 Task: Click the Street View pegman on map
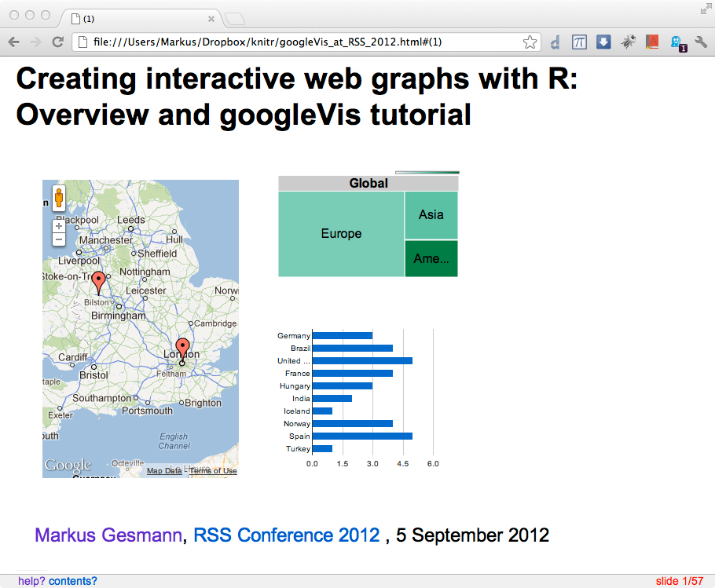59,198
